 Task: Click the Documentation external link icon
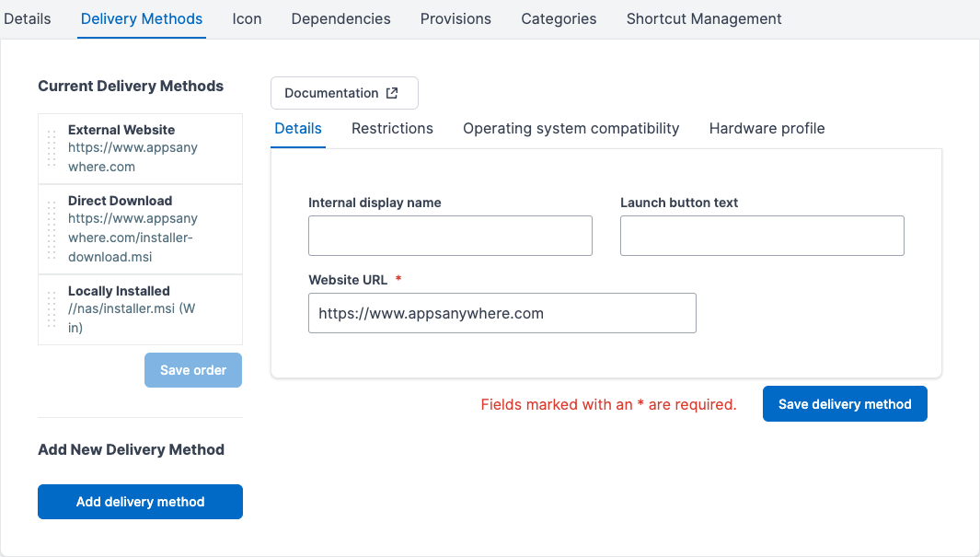[x=392, y=93]
